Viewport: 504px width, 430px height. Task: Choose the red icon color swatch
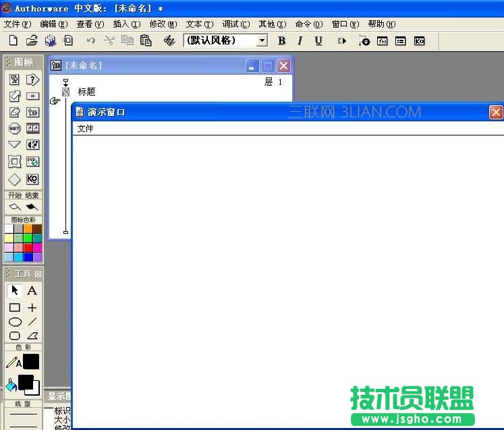(28, 247)
